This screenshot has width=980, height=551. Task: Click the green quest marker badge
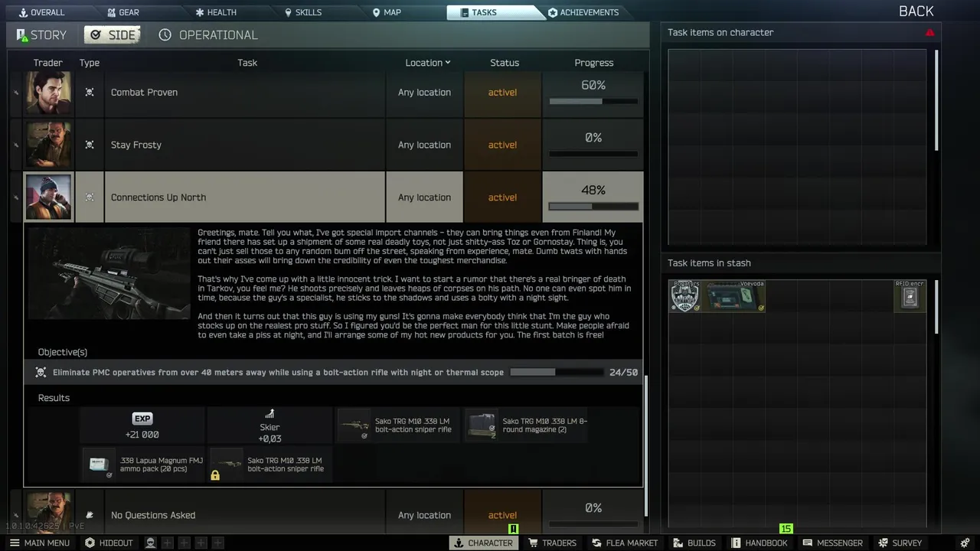pos(514,529)
